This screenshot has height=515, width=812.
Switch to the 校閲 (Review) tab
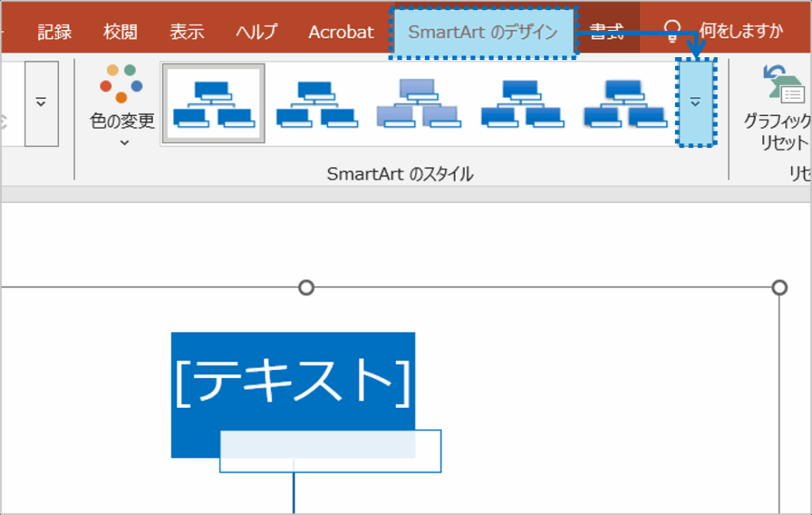click(120, 32)
